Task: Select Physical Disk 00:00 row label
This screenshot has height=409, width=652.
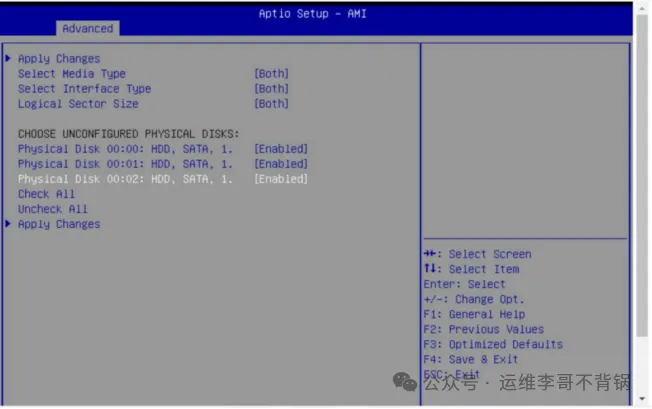Action: pyautogui.click(x=125, y=149)
